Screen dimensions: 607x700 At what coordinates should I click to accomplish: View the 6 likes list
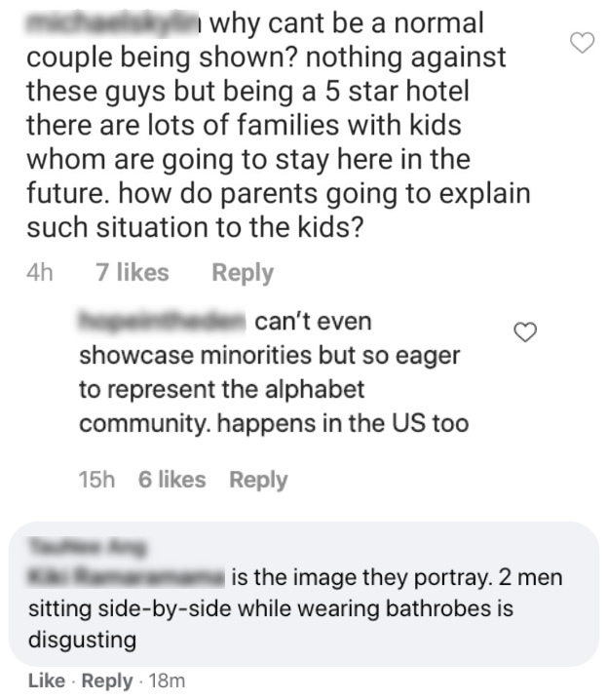pos(171,480)
